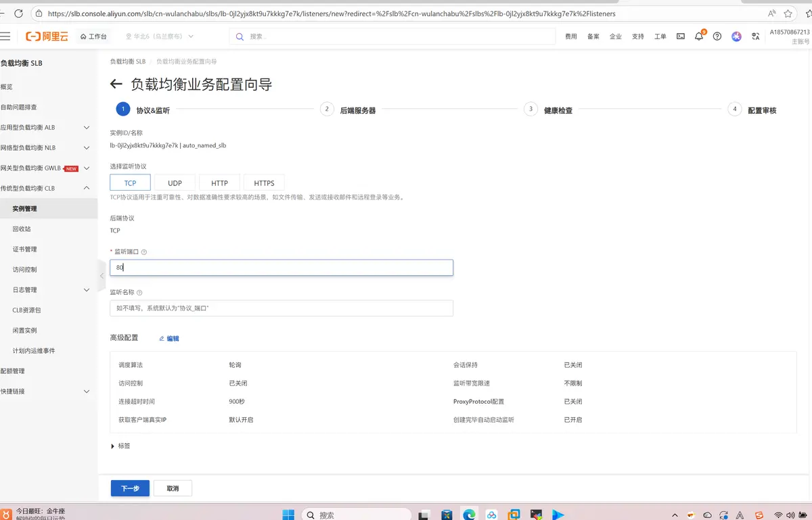Image resolution: width=812 pixels, height=520 pixels.
Task: Select HTTP listener protocol
Action: click(219, 183)
